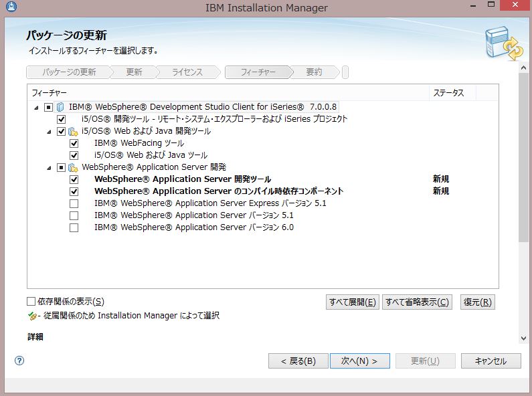Click the 要約 wizard step
532x396 pixels.
pos(314,72)
